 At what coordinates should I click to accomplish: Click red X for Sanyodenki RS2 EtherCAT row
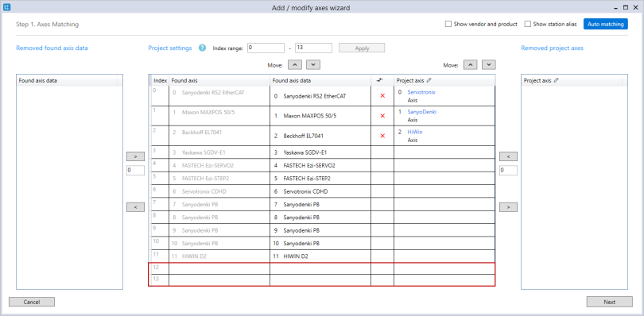382,95
